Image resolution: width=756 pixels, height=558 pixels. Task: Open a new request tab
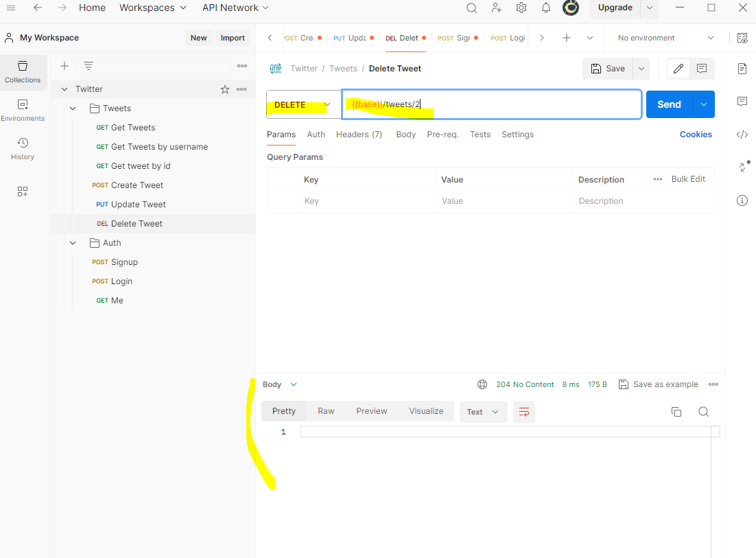click(567, 38)
